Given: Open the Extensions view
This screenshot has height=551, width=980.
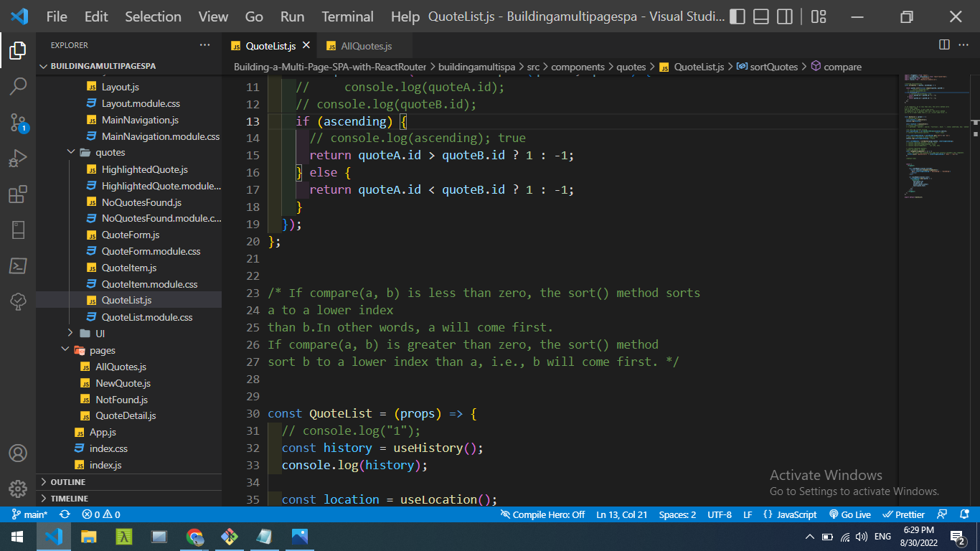Looking at the screenshot, I should 18,194.
